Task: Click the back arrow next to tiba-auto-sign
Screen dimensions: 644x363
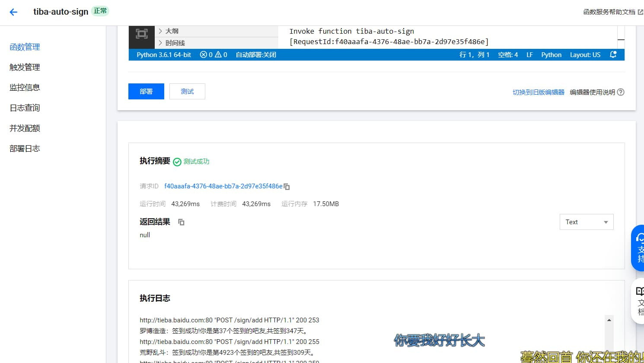Action: 13,12
